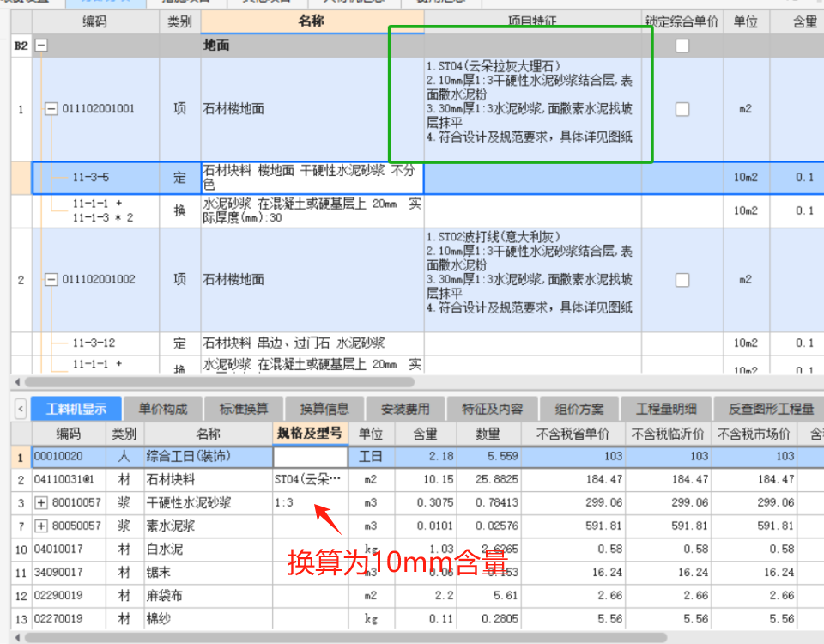Click the ST02波打线 project feature cell
824x644 pixels.
tap(532, 280)
